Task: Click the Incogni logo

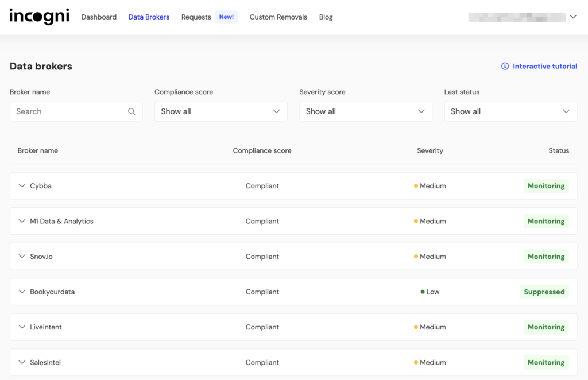Action: coord(40,17)
